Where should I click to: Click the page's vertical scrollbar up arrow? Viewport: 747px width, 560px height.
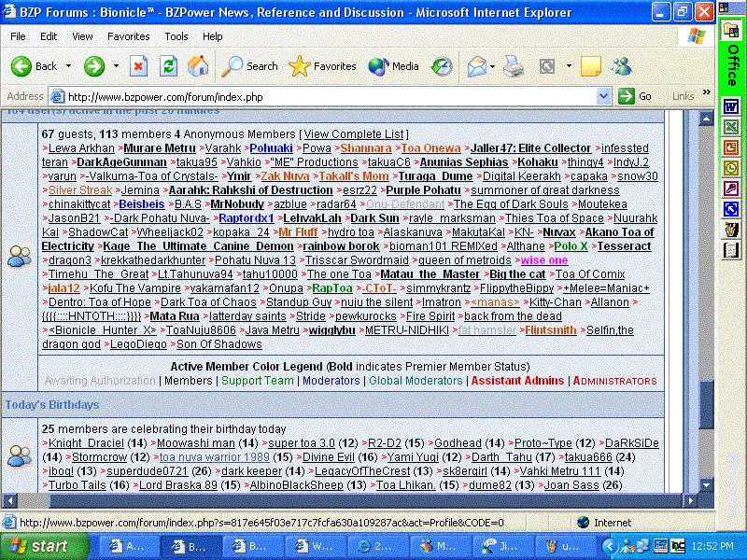click(x=707, y=117)
